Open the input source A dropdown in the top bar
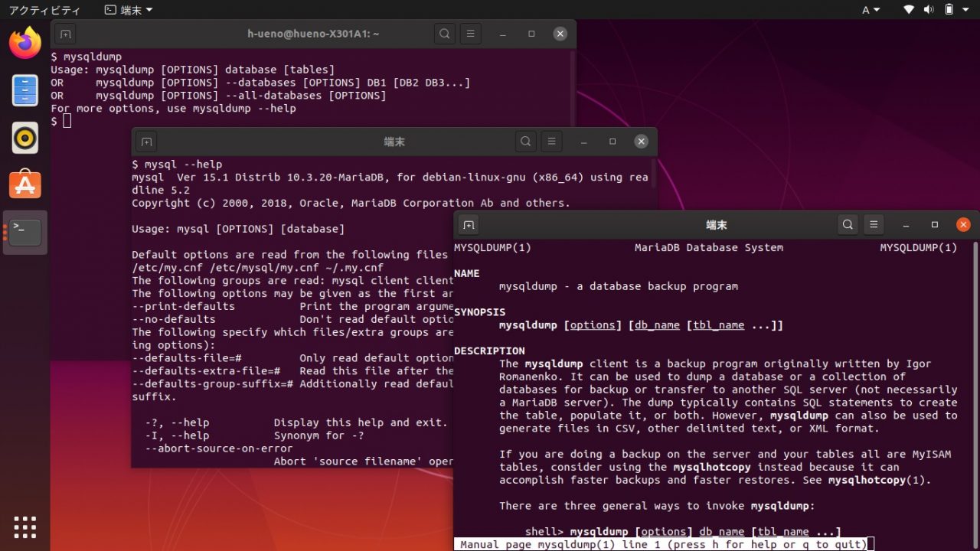 click(x=871, y=10)
